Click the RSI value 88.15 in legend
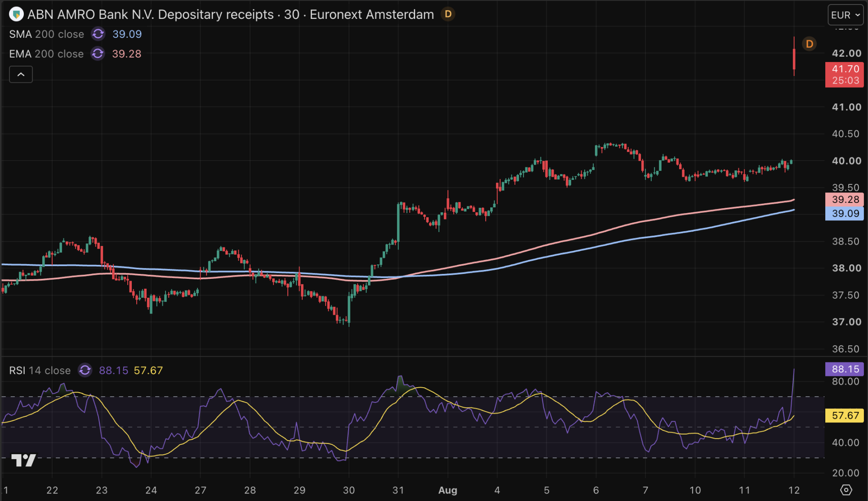The image size is (868, 501). click(113, 371)
